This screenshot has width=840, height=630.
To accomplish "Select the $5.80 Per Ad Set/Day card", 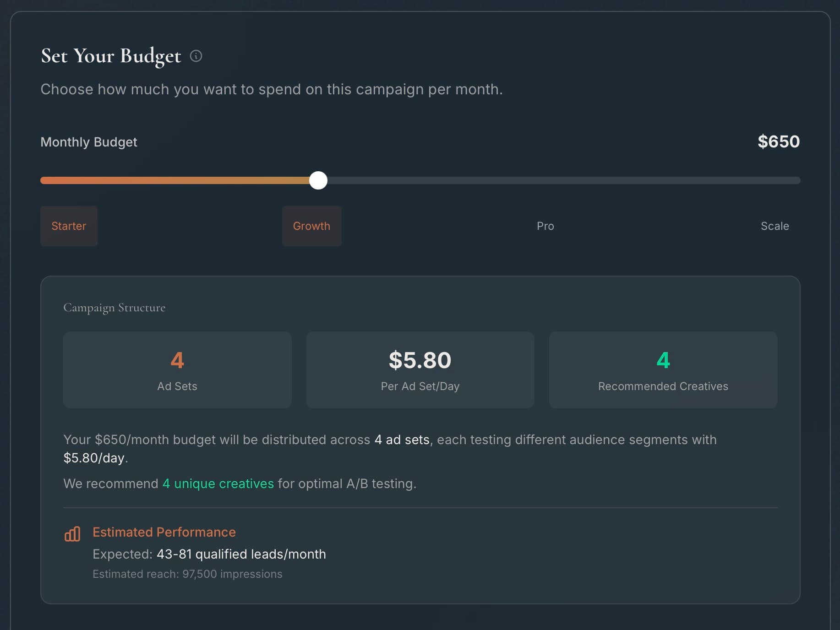I will (x=420, y=370).
